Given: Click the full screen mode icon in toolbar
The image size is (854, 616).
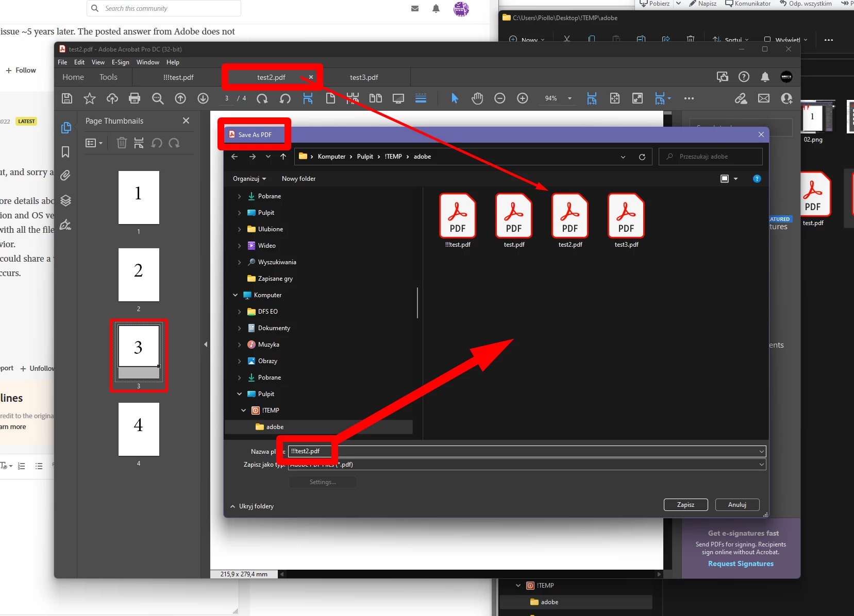Looking at the screenshot, I should [x=638, y=98].
